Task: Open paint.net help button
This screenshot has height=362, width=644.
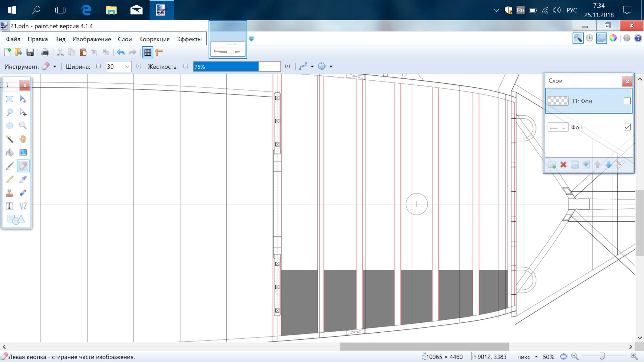Action: click(x=638, y=38)
